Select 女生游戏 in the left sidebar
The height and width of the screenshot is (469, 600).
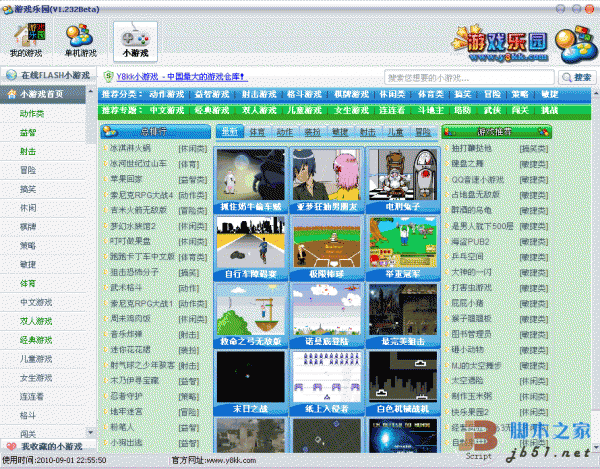coord(36,378)
